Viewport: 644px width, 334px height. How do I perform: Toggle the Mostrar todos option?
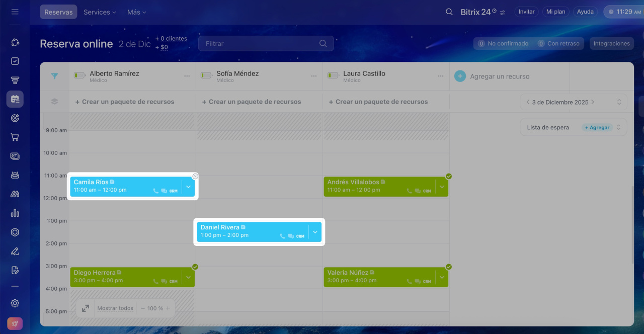pos(115,308)
